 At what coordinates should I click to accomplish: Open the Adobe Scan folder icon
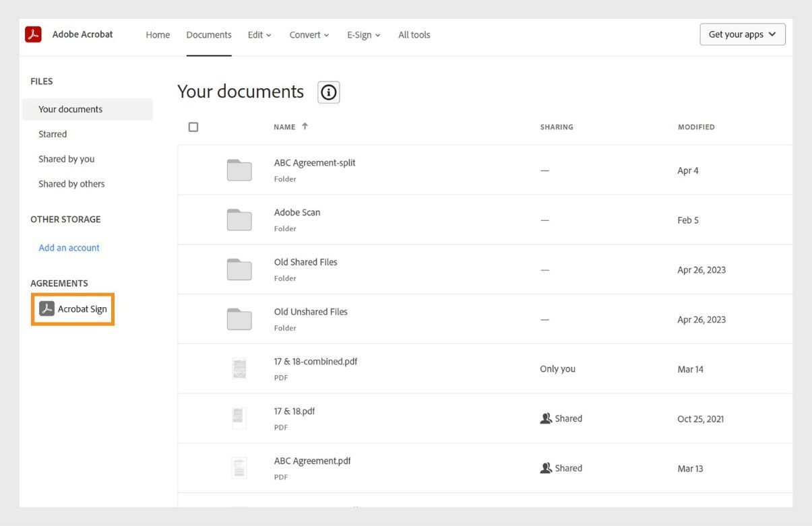tap(239, 219)
